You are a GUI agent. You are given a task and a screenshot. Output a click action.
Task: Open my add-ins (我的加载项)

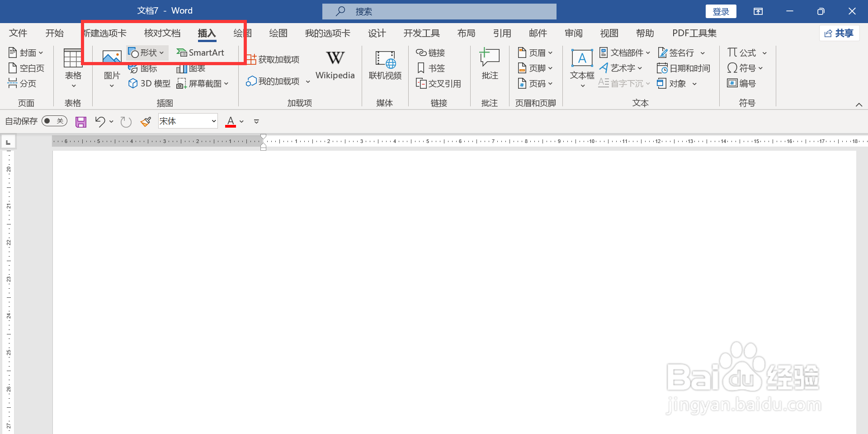(278, 81)
